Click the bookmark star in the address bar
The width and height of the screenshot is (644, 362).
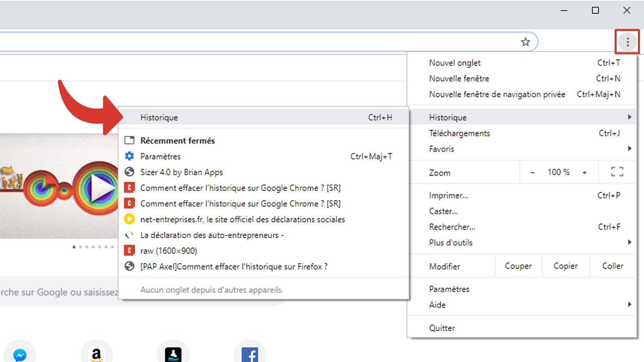[x=525, y=41]
